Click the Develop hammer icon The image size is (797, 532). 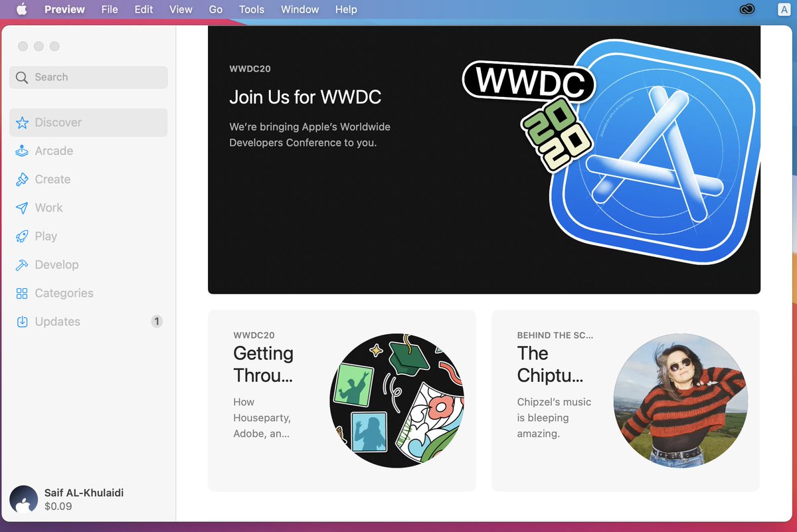click(x=22, y=265)
